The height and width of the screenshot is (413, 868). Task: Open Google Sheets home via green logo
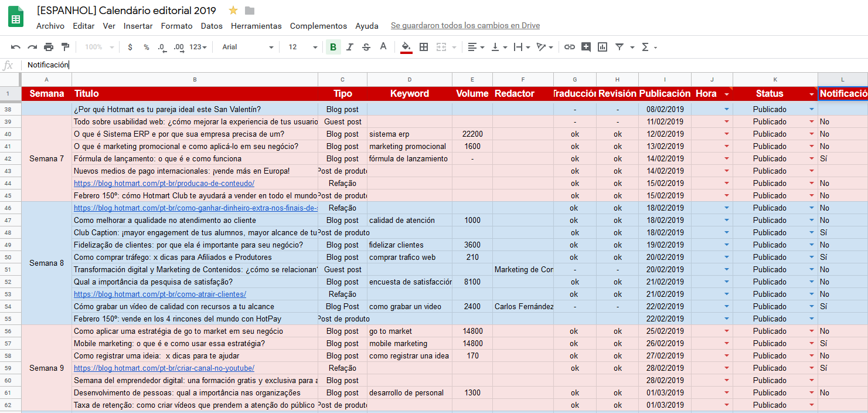[16, 16]
